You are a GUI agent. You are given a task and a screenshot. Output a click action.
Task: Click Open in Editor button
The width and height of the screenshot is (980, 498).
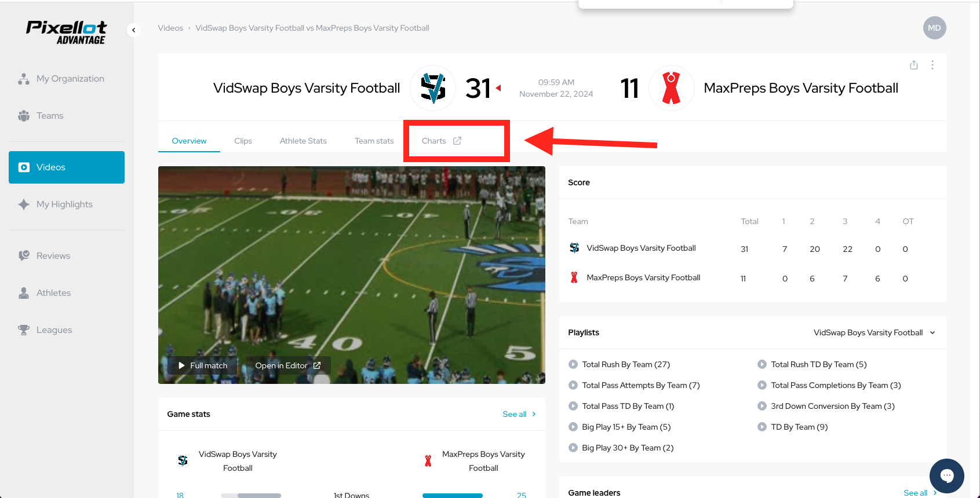coord(288,365)
